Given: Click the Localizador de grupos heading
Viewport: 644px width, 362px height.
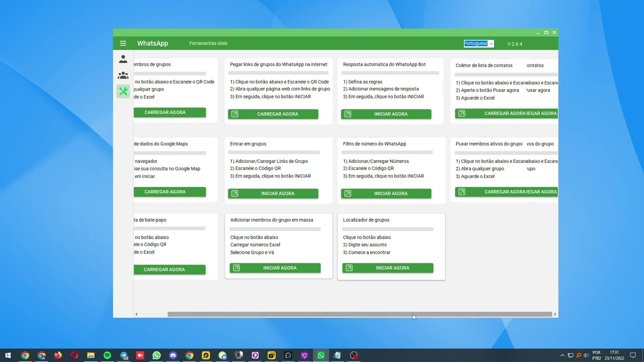Looking at the screenshot, I should (x=366, y=220).
